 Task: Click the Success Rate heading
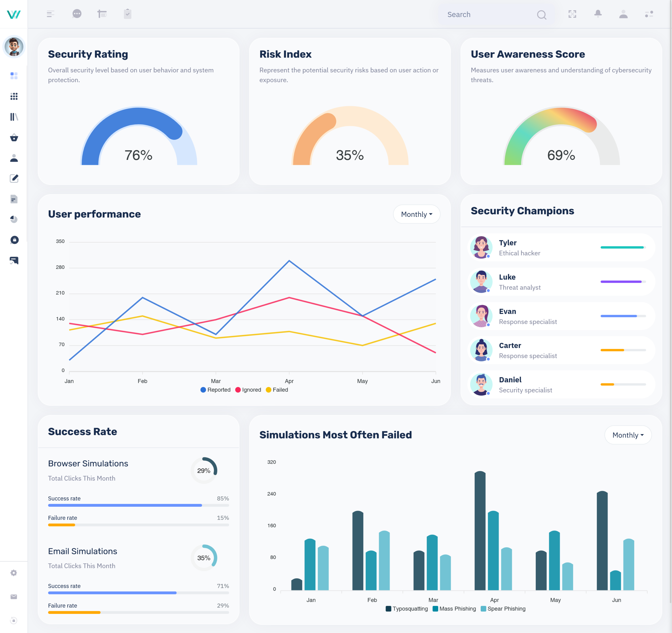tap(82, 431)
